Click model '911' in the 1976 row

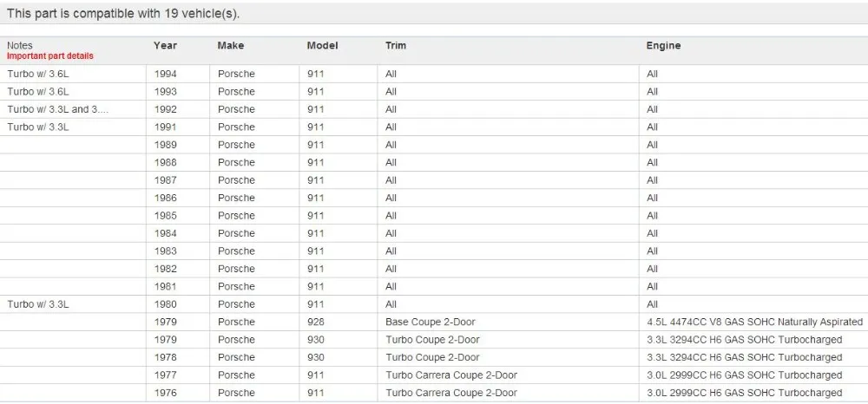click(316, 393)
